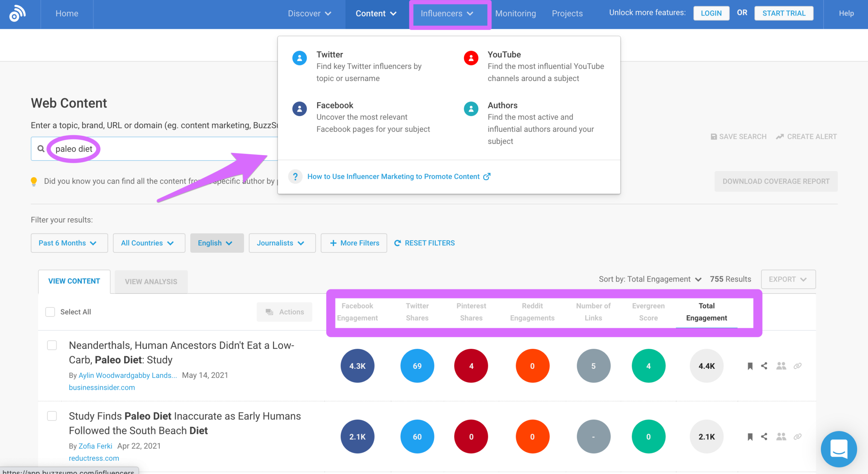Click DOWNLOAD COVERAGE REPORT button
Image resolution: width=868 pixels, height=474 pixels.
(776, 181)
